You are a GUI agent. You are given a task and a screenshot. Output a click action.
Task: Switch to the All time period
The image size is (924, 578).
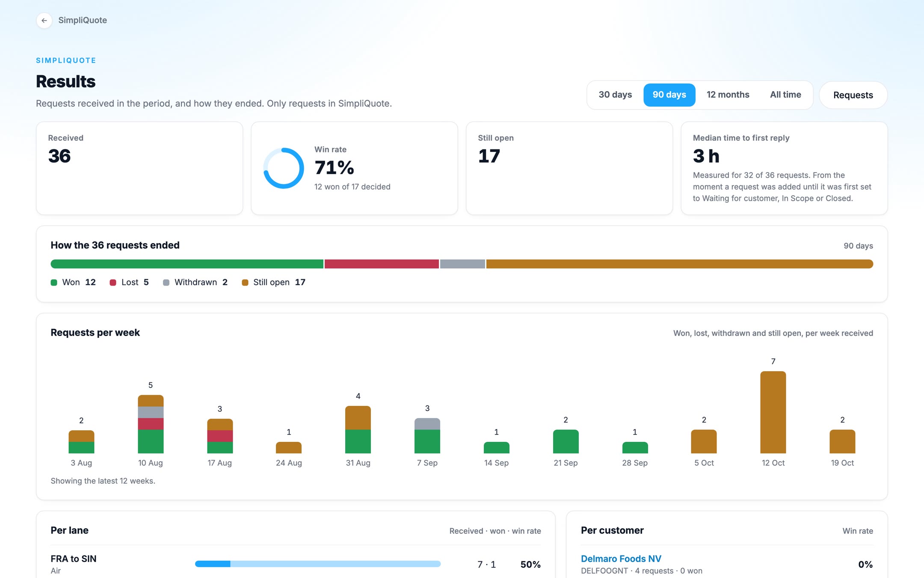(x=785, y=95)
